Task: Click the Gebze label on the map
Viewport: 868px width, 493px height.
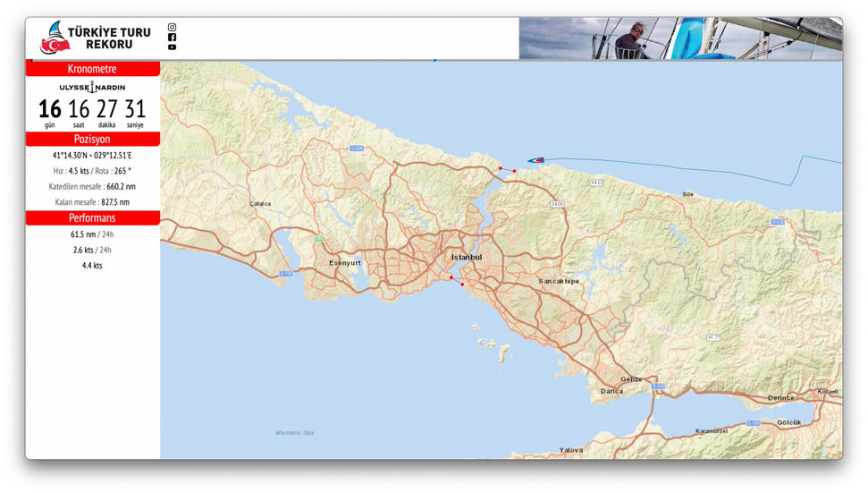Action: coord(631,378)
